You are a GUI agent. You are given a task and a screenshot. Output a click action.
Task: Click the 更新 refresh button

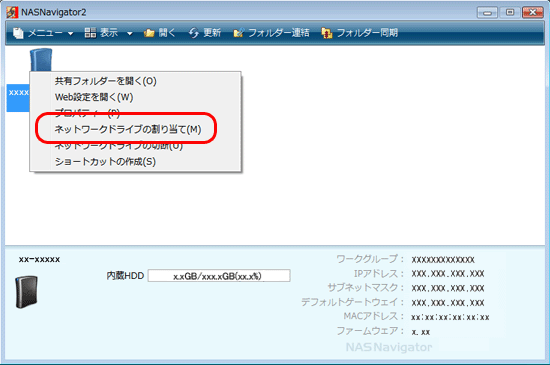205,33
